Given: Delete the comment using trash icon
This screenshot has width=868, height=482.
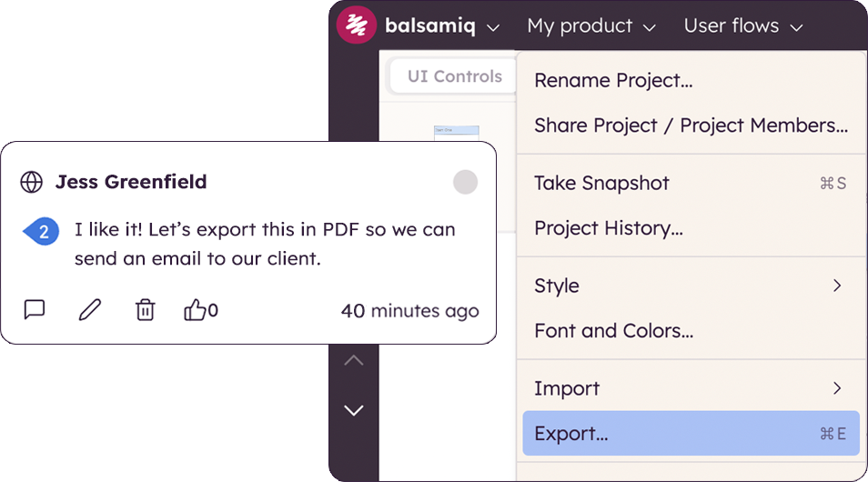Looking at the screenshot, I should 146,310.
